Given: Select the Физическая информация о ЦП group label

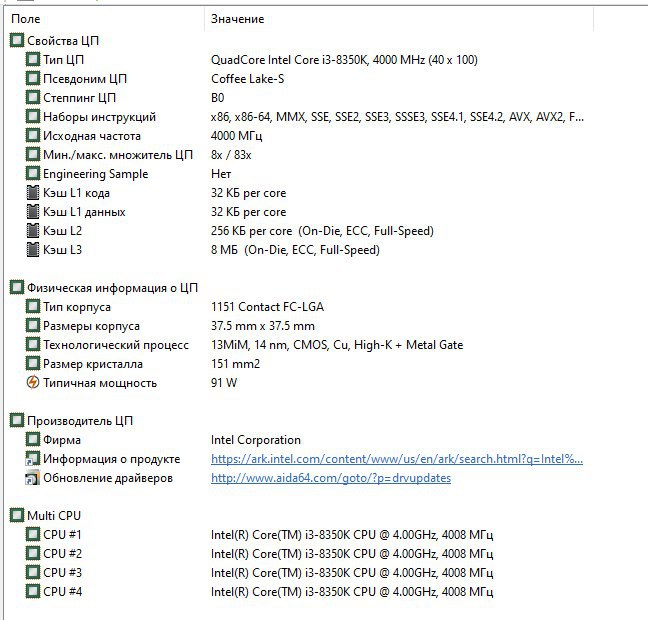Looking at the screenshot, I should 112,288.
